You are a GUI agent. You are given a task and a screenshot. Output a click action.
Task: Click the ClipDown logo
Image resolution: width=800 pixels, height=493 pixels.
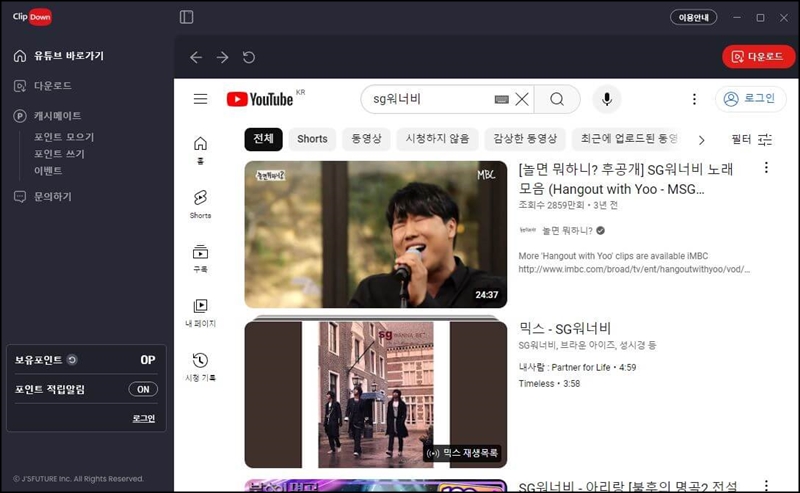click(x=32, y=17)
